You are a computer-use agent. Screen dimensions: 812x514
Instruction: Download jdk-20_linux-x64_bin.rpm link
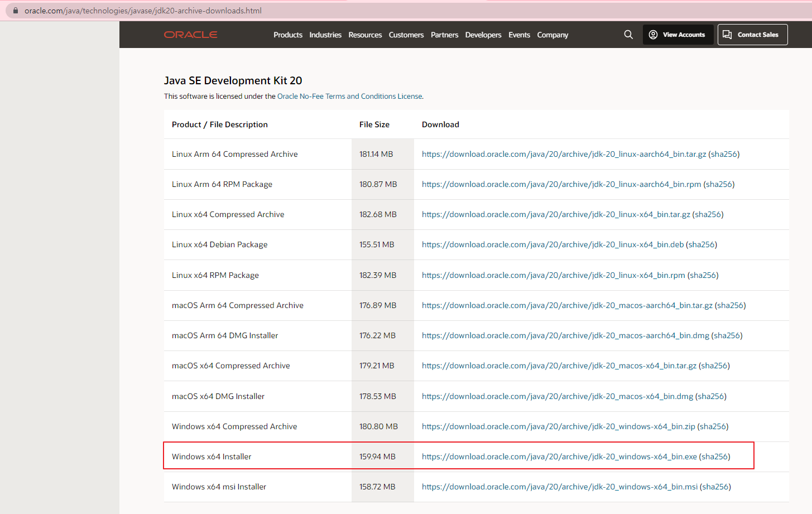point(553,275)
